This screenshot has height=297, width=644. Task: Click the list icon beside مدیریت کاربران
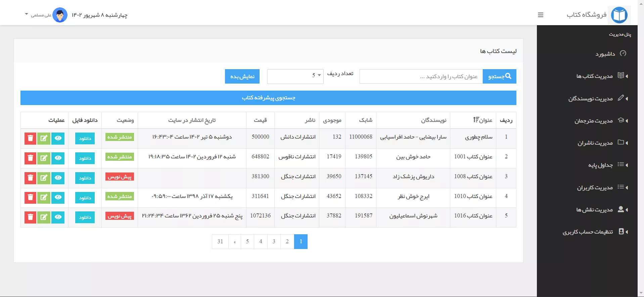pyautogui.click(x=621, y=187)
